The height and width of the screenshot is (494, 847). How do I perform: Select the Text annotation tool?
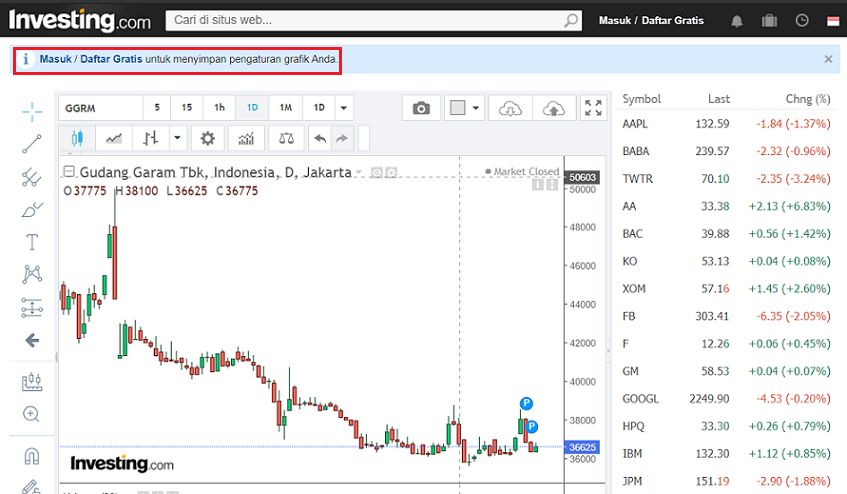click(32, 242)
